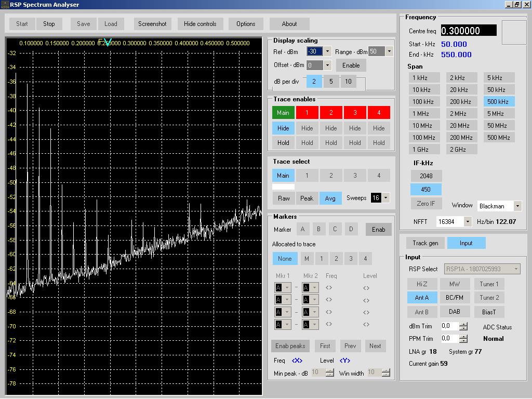
Task: Allocate marker to None
Action: click(285, 259)
